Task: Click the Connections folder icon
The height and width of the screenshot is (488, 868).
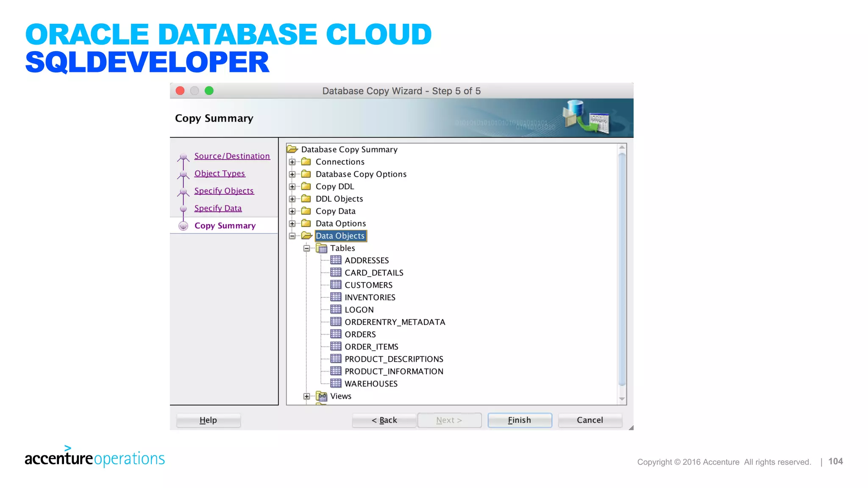Action: [x=306, y=162]
